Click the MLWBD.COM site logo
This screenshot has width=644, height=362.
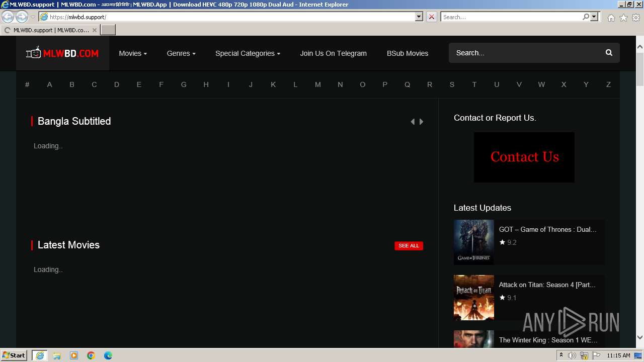pyautogui.click(x=62, y=53)
